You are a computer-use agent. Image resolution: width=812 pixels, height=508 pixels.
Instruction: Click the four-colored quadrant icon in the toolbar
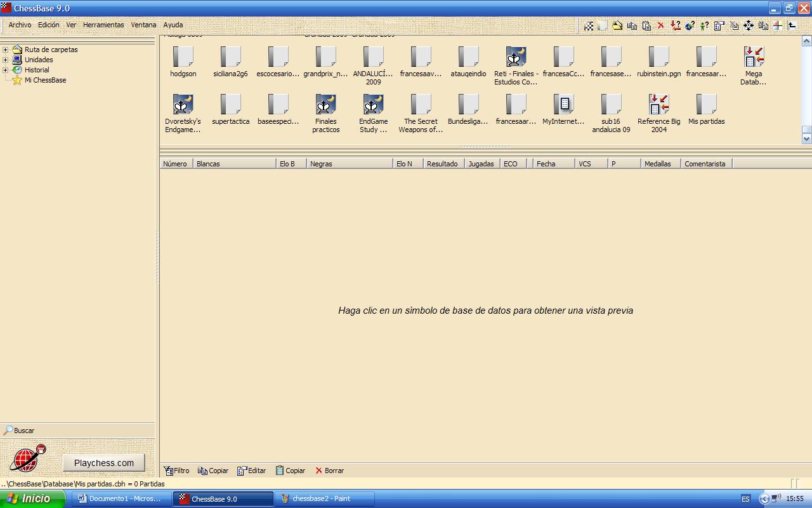777,26
